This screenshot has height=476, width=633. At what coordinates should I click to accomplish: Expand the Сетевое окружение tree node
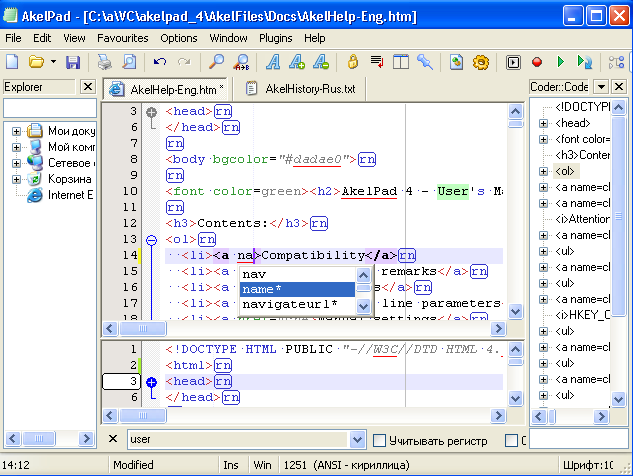tap(16, 163)
